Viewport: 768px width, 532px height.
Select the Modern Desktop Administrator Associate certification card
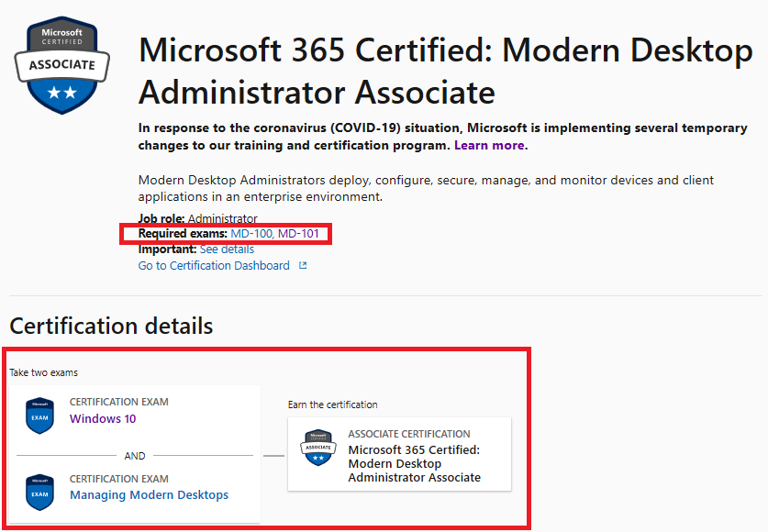400,454
